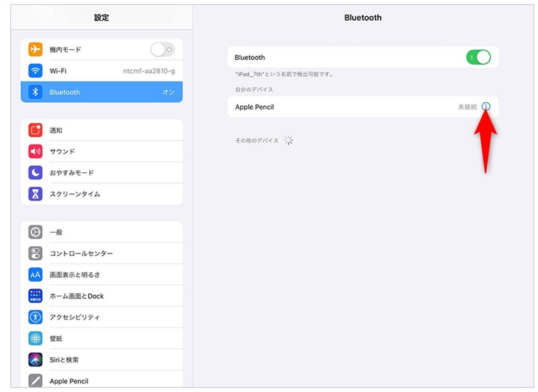The width and height of the screenshot is (538, 392).
Task: Tap the Screen Time hourglass icon
Action: click(36, 194)
